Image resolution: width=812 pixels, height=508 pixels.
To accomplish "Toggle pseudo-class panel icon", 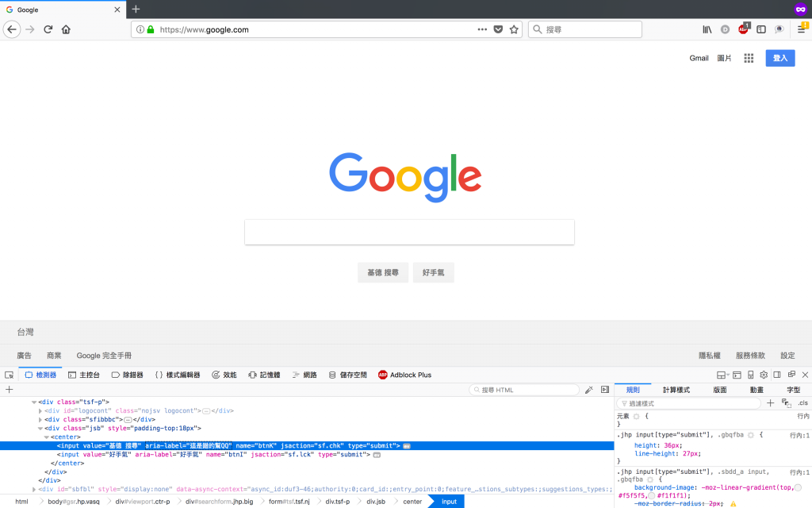I will click(786, 402).
